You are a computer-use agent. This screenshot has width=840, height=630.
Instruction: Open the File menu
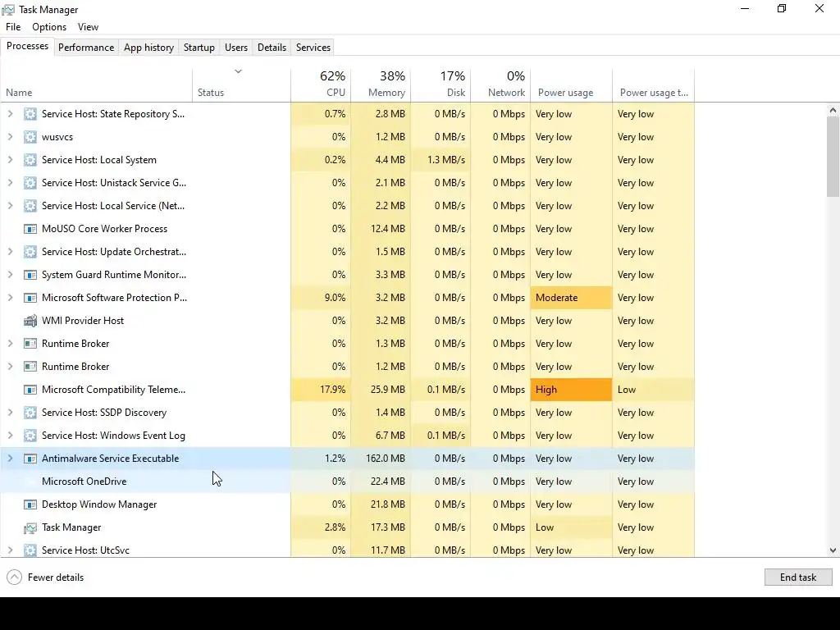(13, 27)
